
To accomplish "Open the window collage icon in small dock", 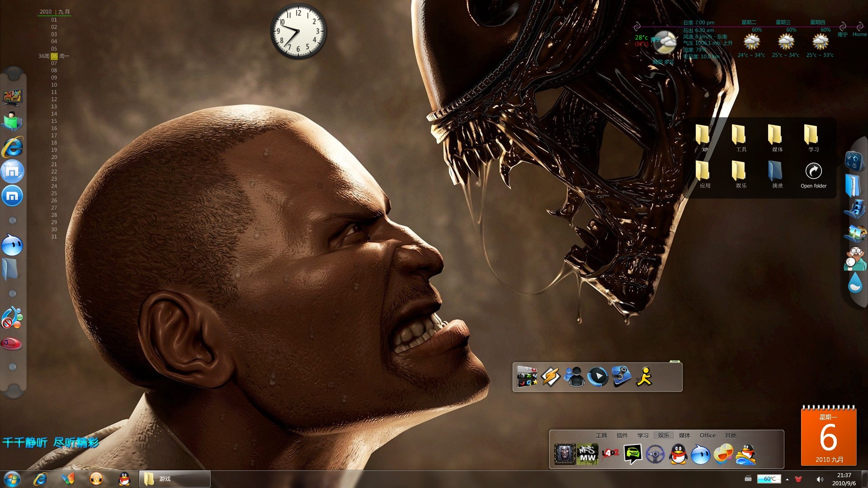I will (527, 377).
